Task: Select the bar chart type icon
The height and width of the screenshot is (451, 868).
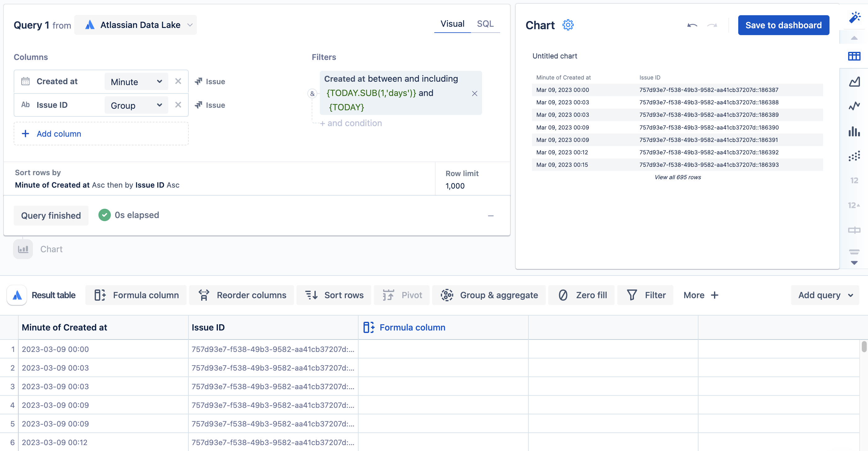Action: pyautogui.click(x=854, y=131)
